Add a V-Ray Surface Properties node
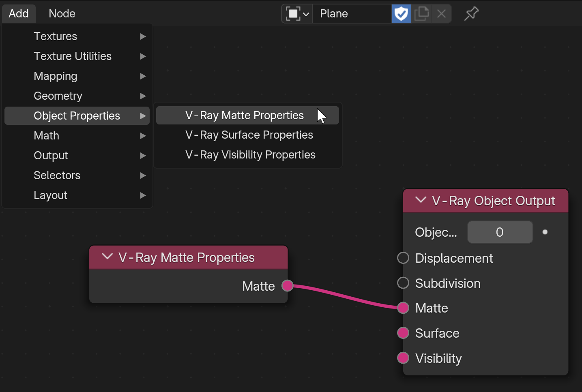Viewport: 582px width, 392px height. point(247,135)
